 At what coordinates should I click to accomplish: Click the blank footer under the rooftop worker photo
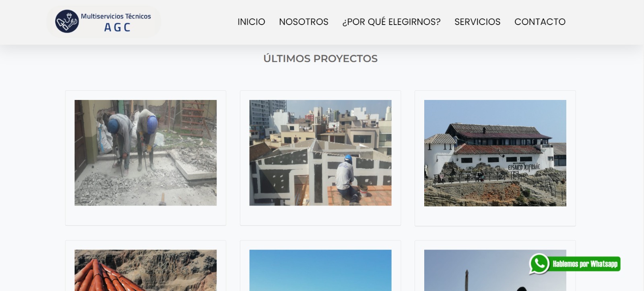point(320,216)
